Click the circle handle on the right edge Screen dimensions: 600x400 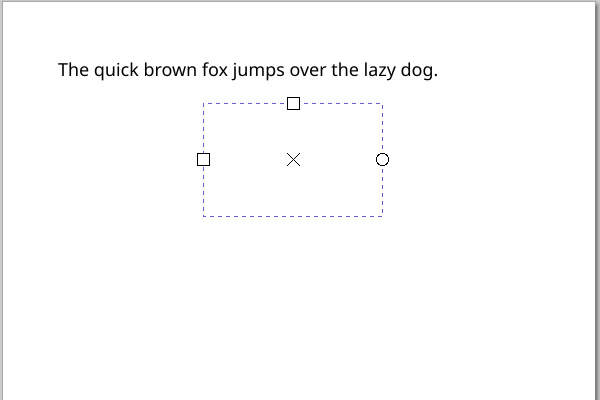coord(382,160)
